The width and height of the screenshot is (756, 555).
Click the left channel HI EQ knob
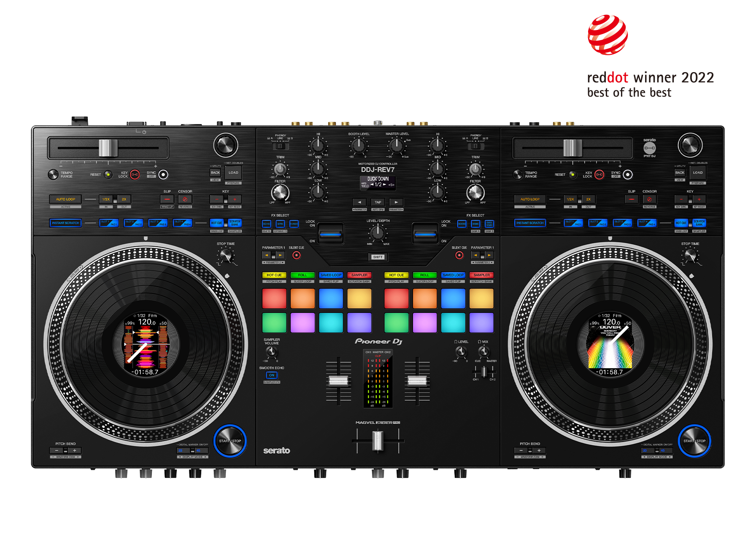[318, 145]
